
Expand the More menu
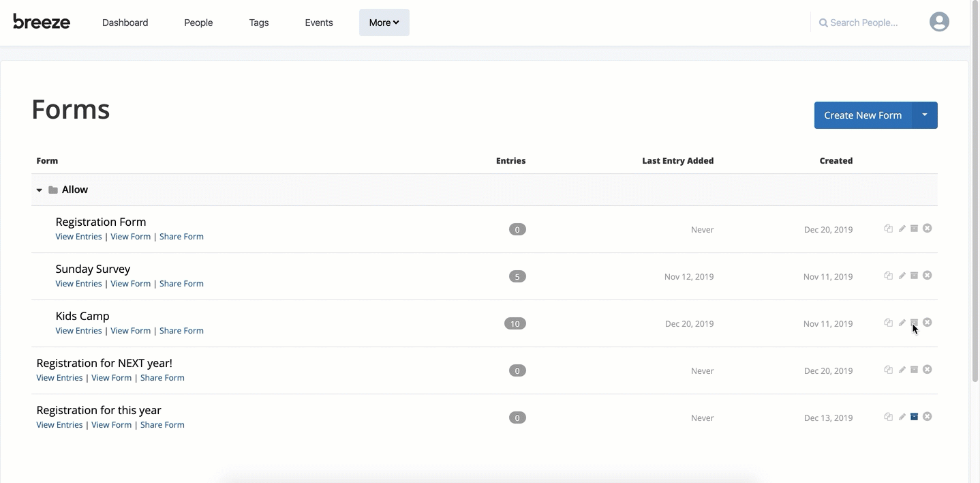384,22
